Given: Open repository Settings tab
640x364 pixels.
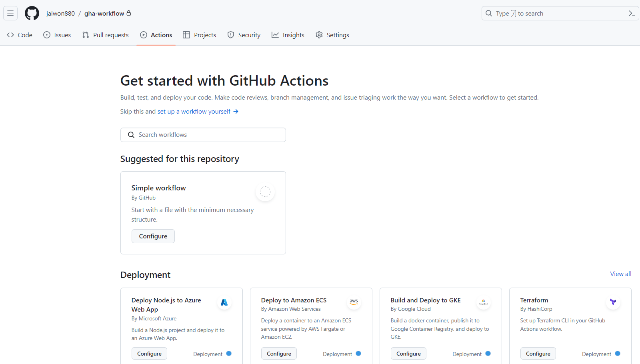Looking at the screenshot, I should click(x=332, y=35).
